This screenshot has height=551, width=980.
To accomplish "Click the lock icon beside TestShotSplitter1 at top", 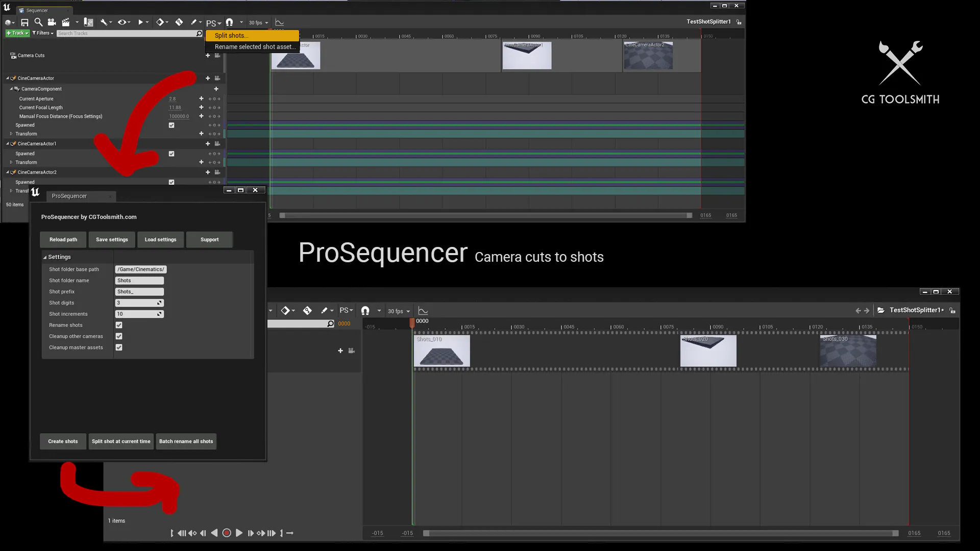I will pyautogui.click(x=739, y=22).
